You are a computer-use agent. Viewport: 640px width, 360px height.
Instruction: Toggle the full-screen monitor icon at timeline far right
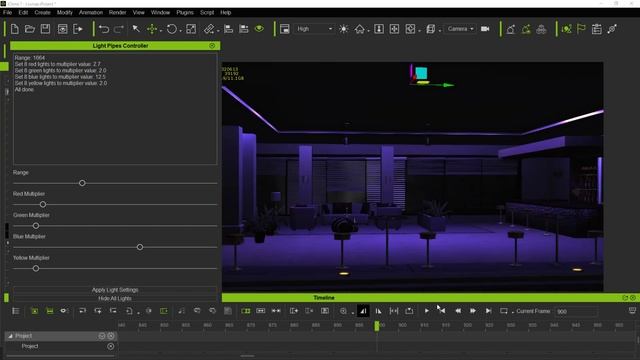[632, 311]
